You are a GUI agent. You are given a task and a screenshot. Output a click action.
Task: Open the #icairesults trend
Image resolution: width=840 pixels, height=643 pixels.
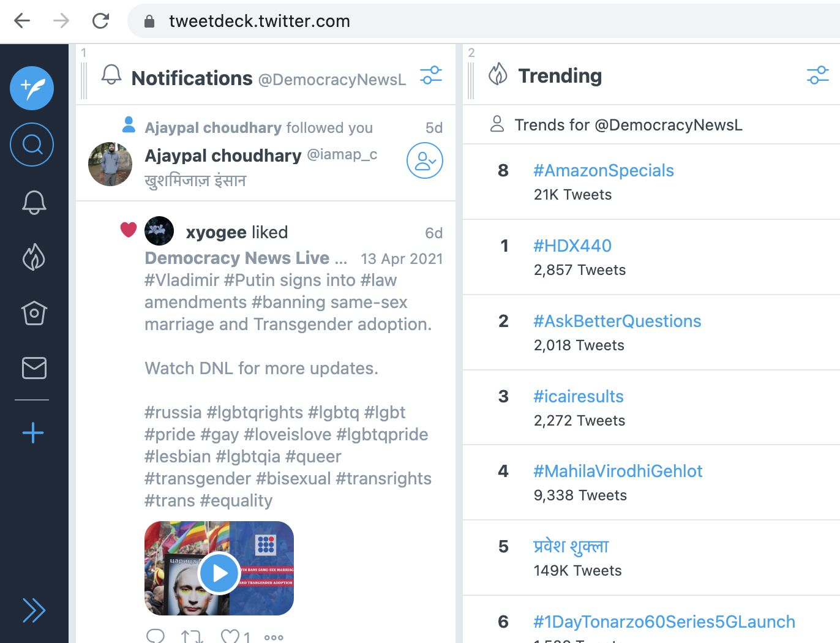point(579,396)
